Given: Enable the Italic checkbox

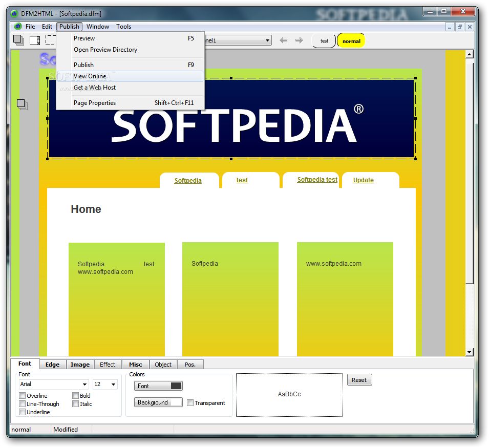Looking at the screenshot, I should coord(75,404).
